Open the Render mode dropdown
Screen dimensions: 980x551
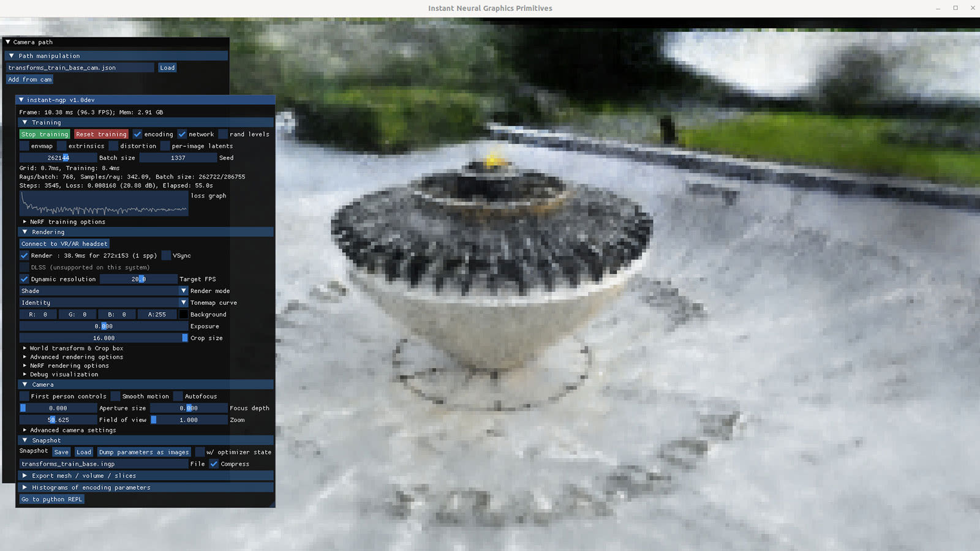pyautogui.click(x=183, y=291)
